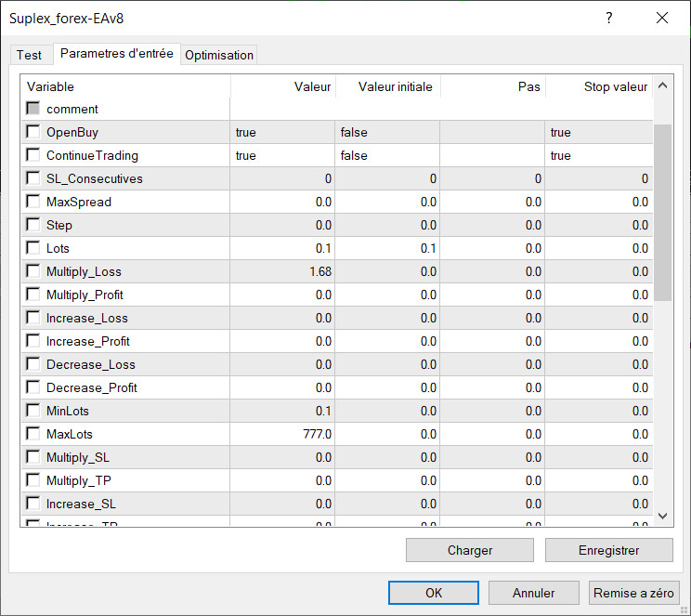Click the Enregistrer button
The width and height of the screenshot is (691, 616).
pyautogui.click(x=608, y=550)
